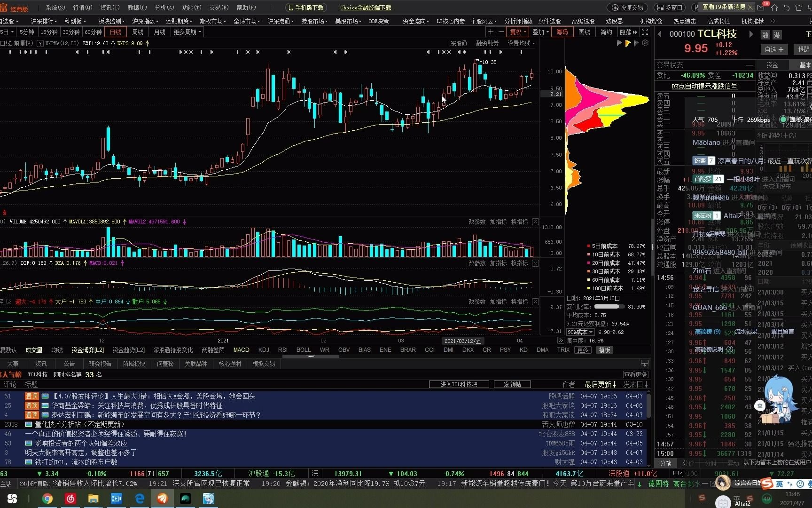Click the 获利比率 progress bar
812x508 pixels.
click(x=609, y=307)
